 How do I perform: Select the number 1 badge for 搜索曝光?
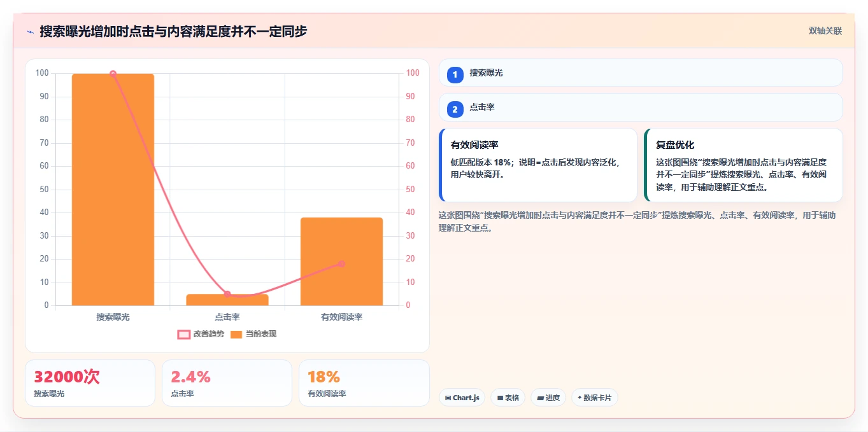coord(455,74)
